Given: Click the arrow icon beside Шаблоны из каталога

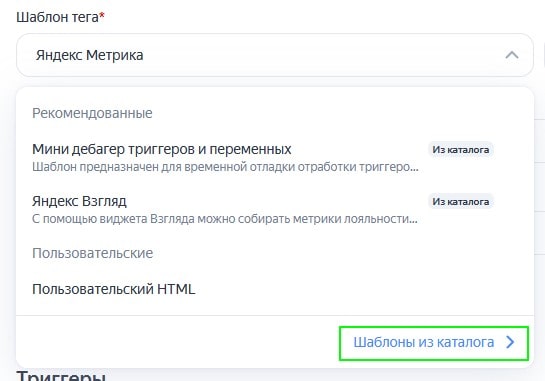Looking at the screenshot, I should [x=510, y=342].
